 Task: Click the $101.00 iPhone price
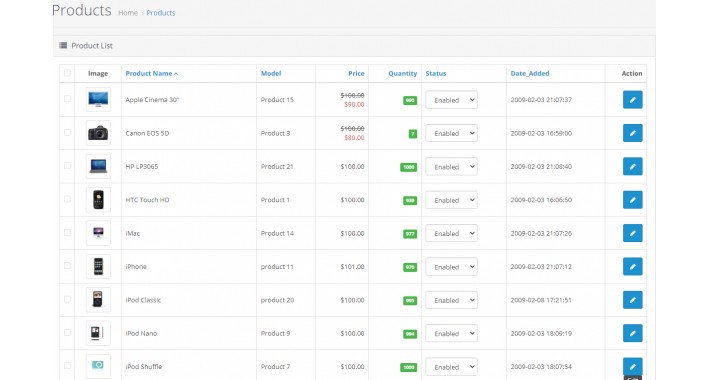pos(352,267)
